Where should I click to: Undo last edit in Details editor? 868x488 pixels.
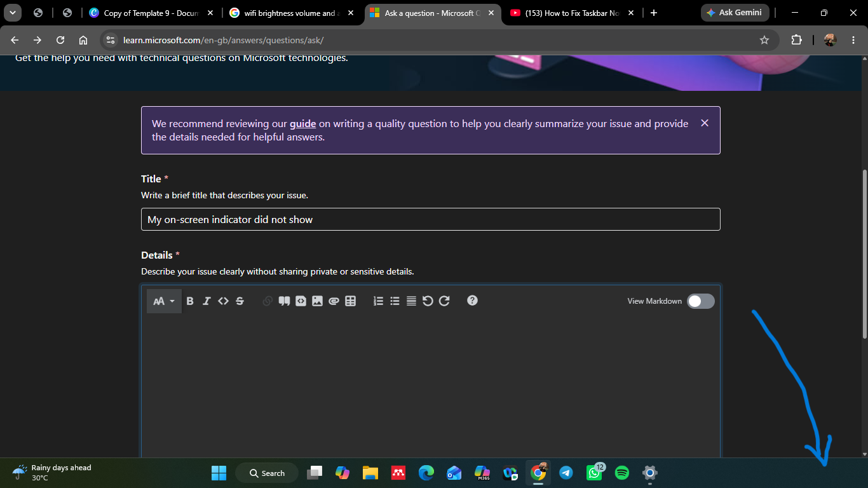[x=428, y=301]
